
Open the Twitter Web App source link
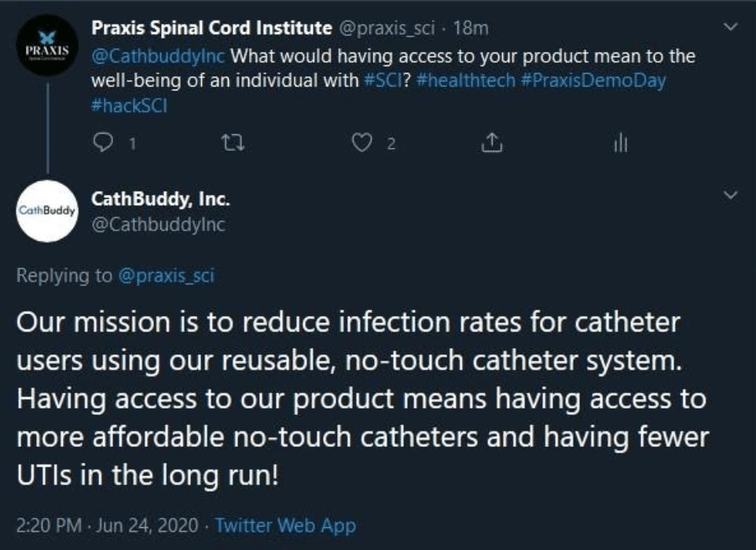285,526
